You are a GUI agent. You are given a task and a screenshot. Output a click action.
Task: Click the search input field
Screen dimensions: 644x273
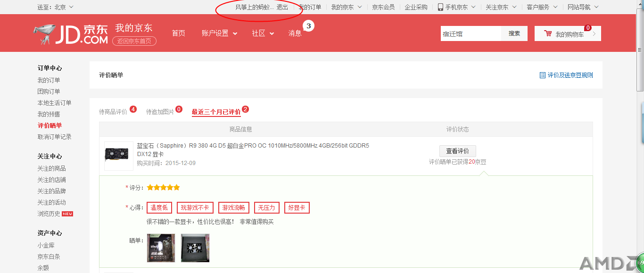(471, 33)
